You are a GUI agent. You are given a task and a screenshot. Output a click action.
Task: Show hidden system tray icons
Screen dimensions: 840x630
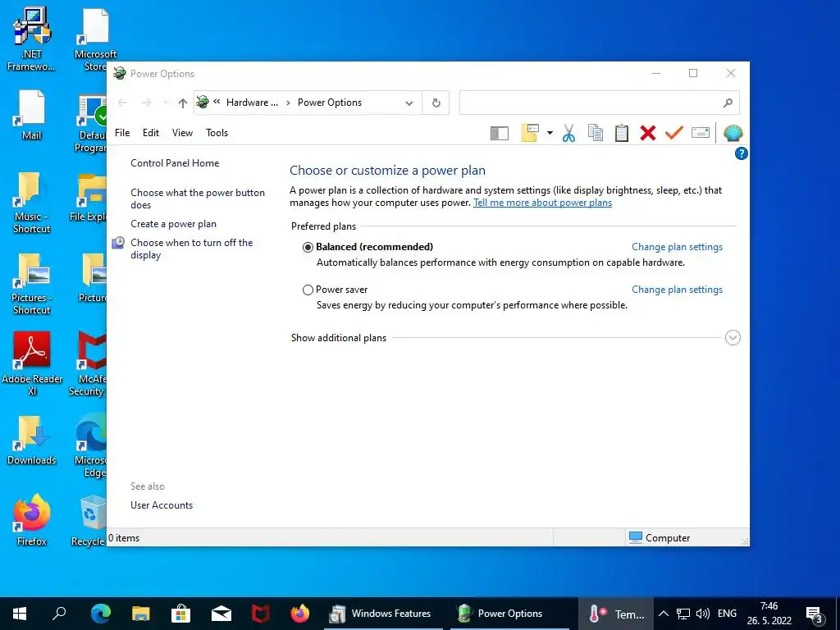point(663,614)
